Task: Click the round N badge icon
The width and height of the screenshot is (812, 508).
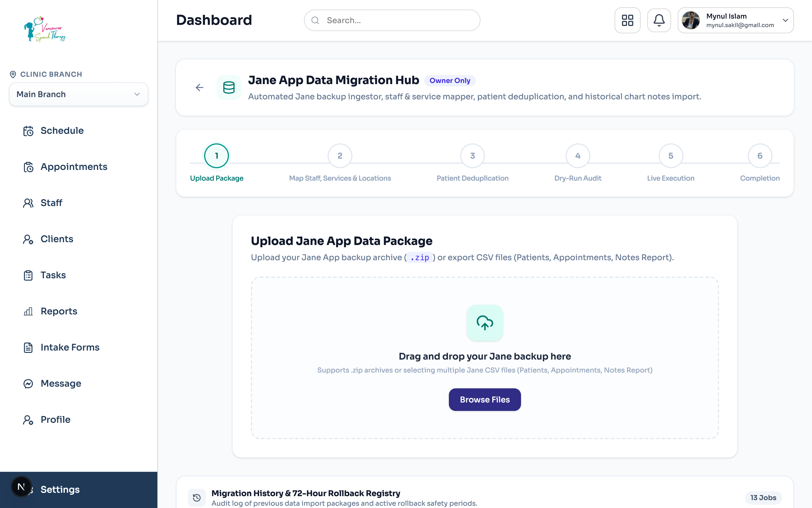Action: [21, 487]
